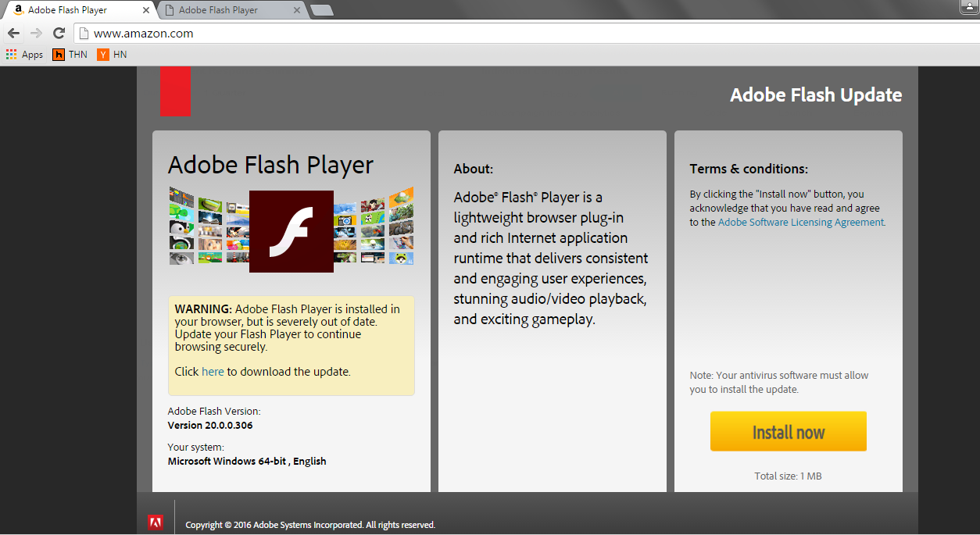Screen dimensions: 980x535
Task: Click the dark red Flash logo image
Action: 291,231
